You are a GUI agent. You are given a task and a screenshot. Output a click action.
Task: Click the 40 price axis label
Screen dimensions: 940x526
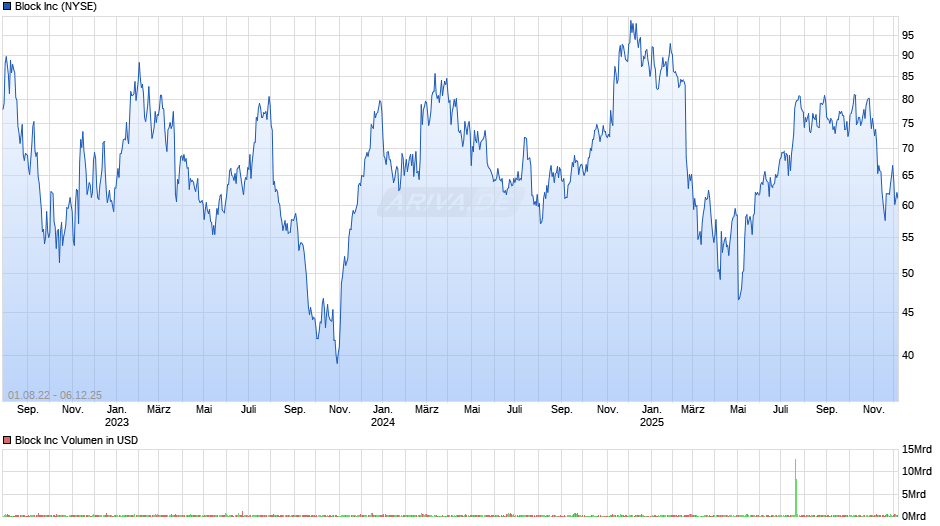[908, 355]
